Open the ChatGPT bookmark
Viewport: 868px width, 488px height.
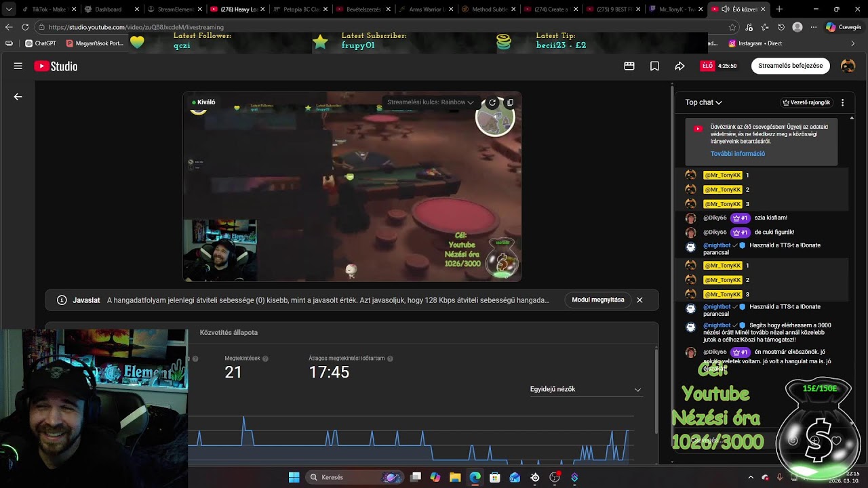(41, 43)
